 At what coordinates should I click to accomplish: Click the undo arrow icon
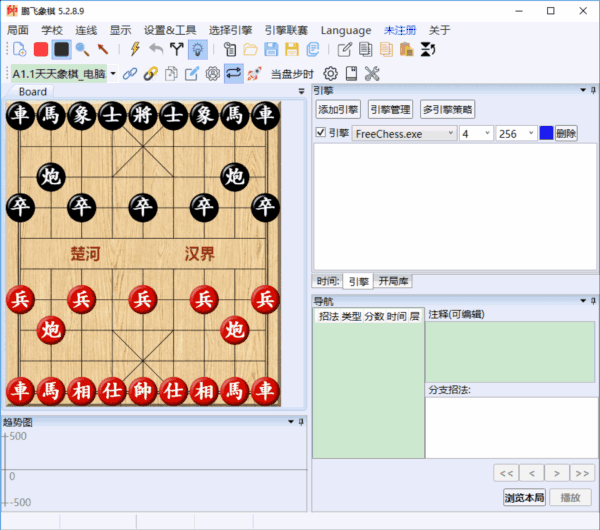(x=156, y=49)
